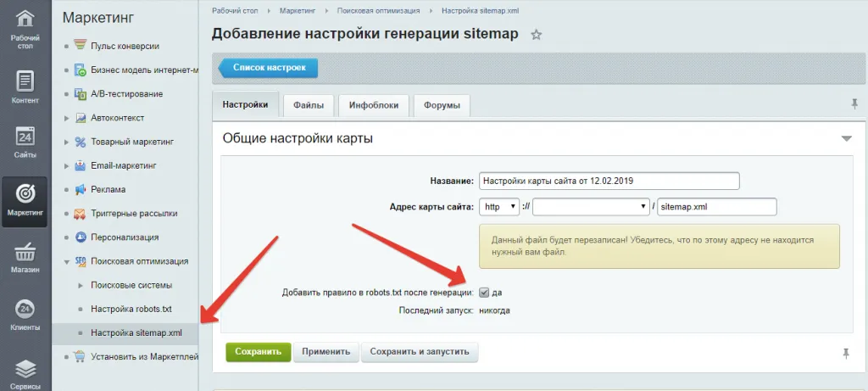
Task: Toggle the robots.txt rule checkbox
Action: point(484,293)
